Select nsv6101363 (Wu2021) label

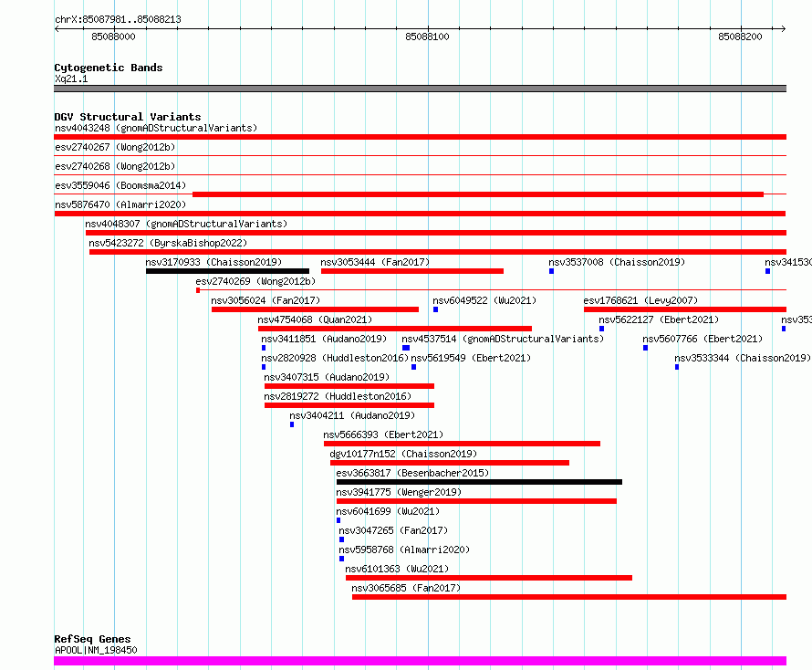397,569
